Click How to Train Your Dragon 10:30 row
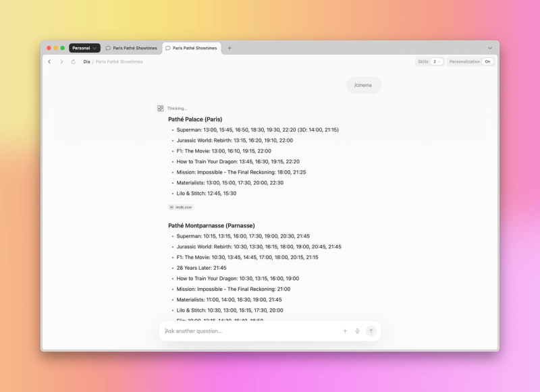 click(238, 279)
